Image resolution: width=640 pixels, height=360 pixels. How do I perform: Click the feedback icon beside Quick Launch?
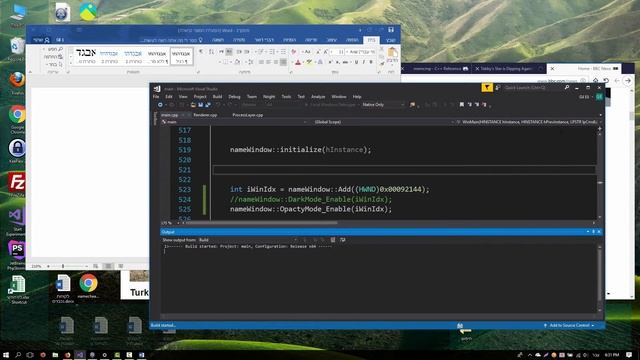[498, 88]
